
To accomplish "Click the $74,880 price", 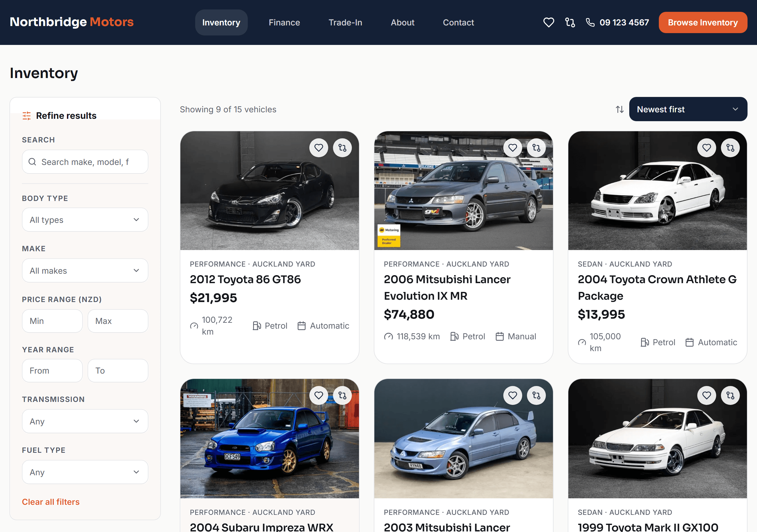I will tap(409, 314).
